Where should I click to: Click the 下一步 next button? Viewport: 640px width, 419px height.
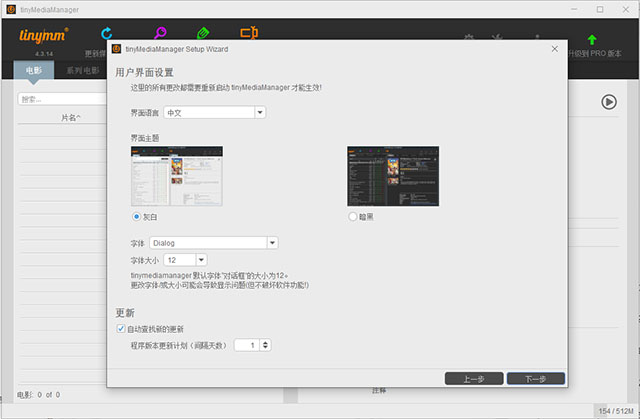pyautogui.click(x=536, y=379)
